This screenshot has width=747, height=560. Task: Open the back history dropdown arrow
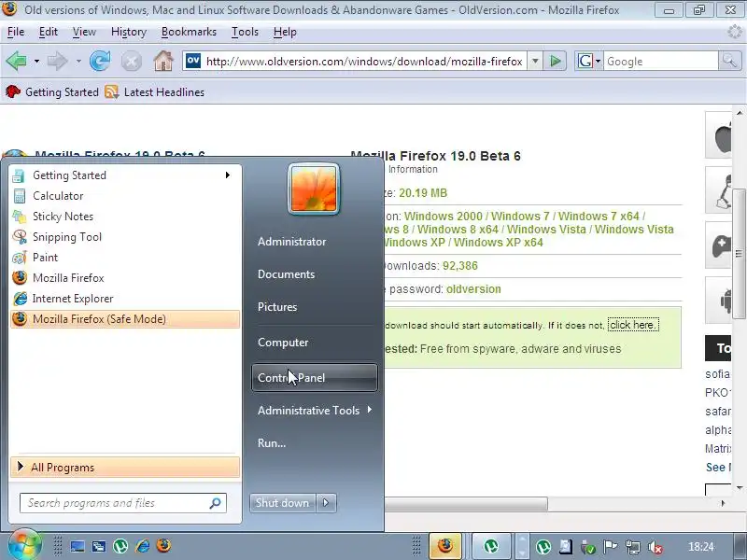coord(36,62)
